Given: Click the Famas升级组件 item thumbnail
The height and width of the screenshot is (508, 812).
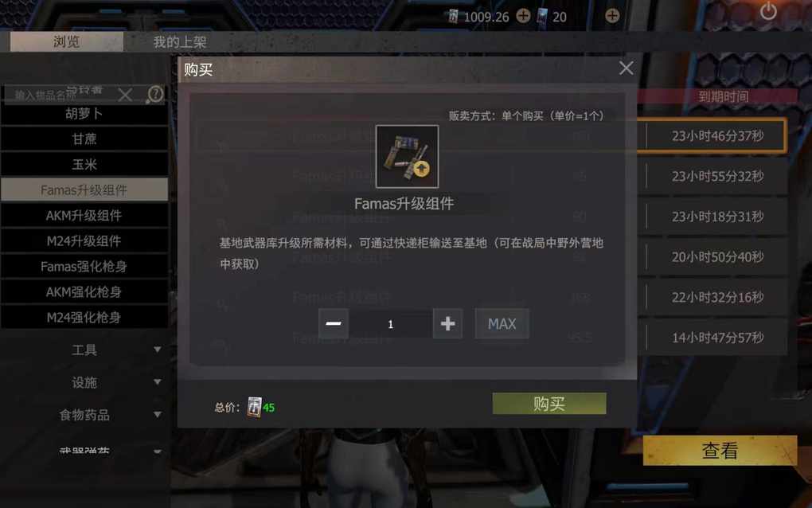Looking at the screenshot, I should tap(407, 156).
